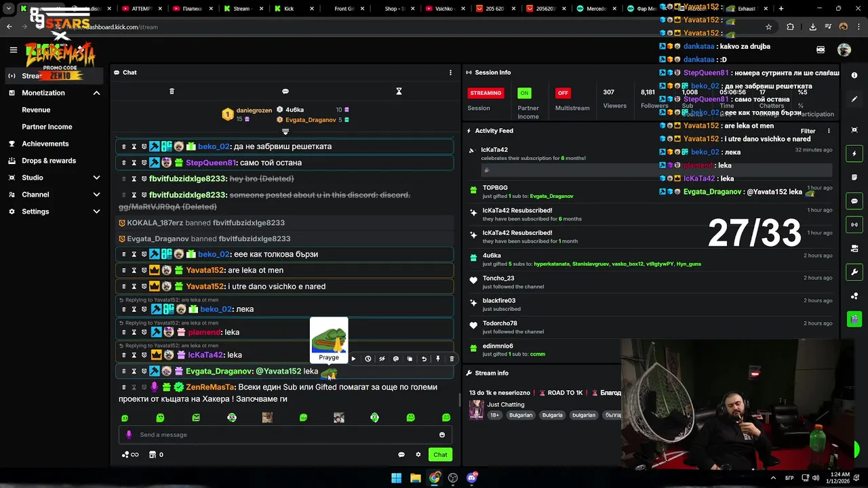Image resolution: width=868 pixels, height=488 pixels.
Task: Open the hamburger menu in Kick dashboard
Action: pos(13,49)
